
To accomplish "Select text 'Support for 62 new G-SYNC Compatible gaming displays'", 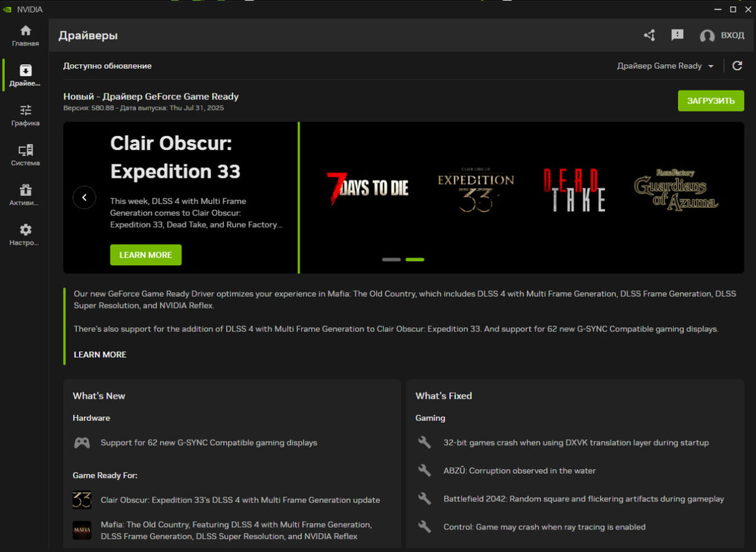I will (209, 442).
